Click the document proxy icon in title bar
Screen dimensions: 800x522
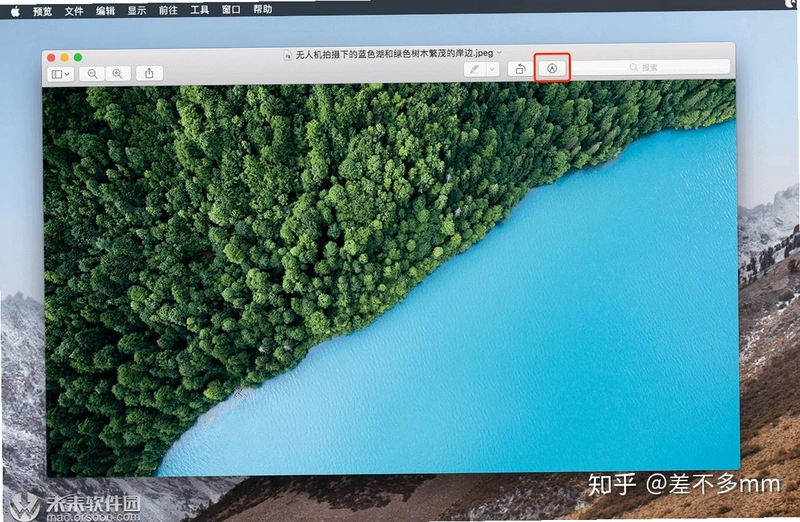click(x=288, y=55)
